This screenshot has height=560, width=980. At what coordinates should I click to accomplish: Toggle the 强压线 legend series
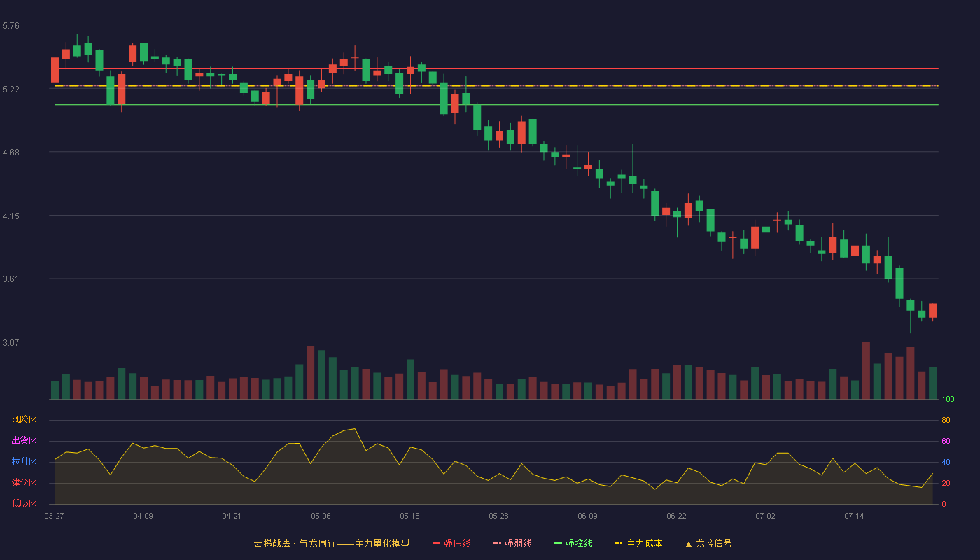pos(451,543)
